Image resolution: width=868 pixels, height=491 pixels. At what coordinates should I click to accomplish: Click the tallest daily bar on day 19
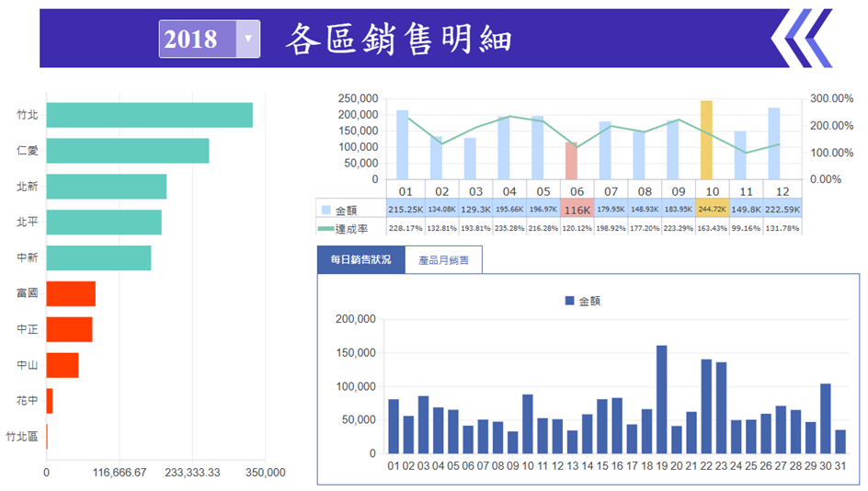click(661, 399)
